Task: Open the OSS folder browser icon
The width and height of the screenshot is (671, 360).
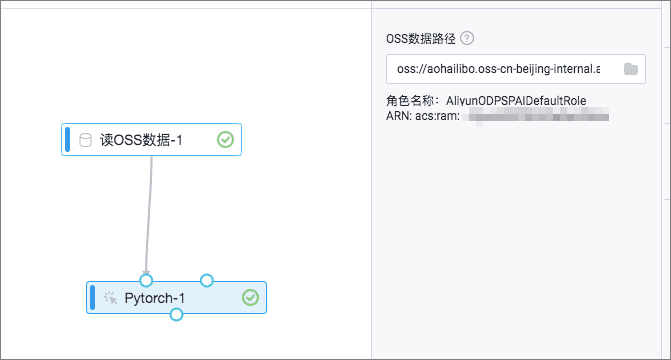Action: [631, 69]
